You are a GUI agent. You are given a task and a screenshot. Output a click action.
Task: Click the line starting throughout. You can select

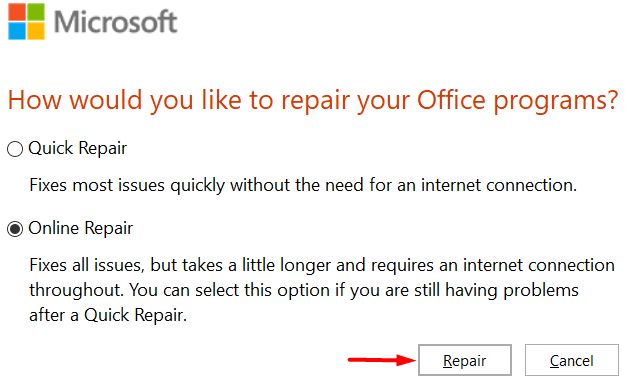pos(304,291)
